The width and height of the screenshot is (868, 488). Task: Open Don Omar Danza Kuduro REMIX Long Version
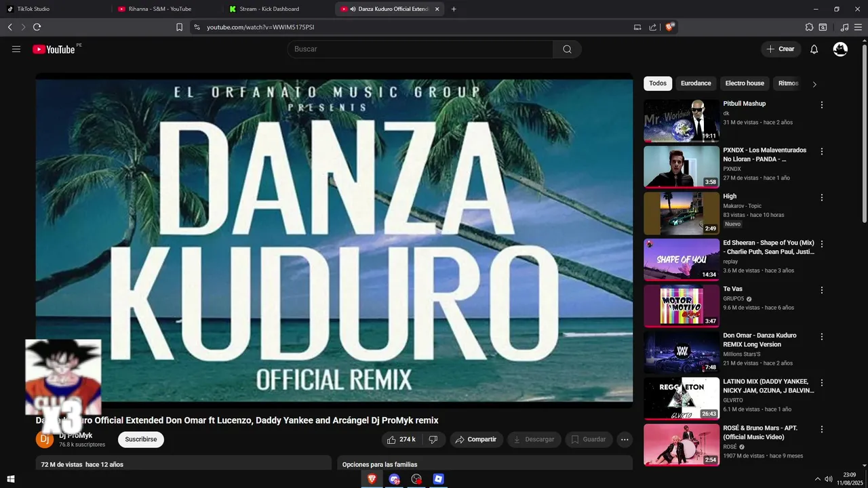759,340
